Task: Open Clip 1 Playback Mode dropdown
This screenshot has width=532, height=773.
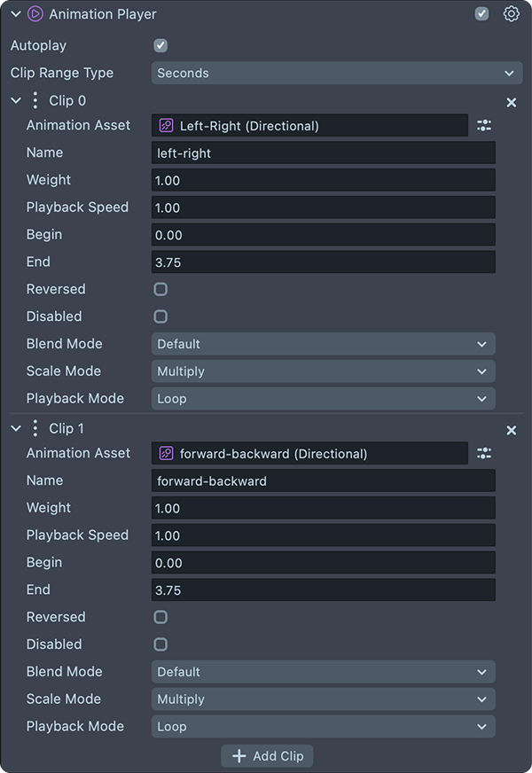Action: (x=323, y=727)
